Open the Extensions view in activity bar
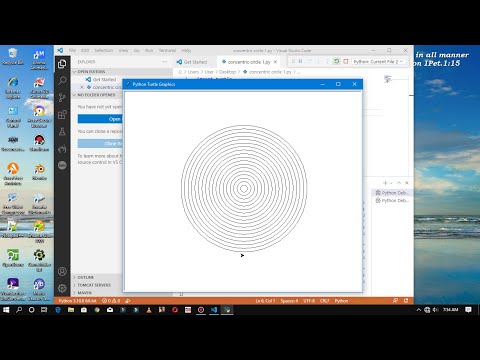 [x=62, y=115]
